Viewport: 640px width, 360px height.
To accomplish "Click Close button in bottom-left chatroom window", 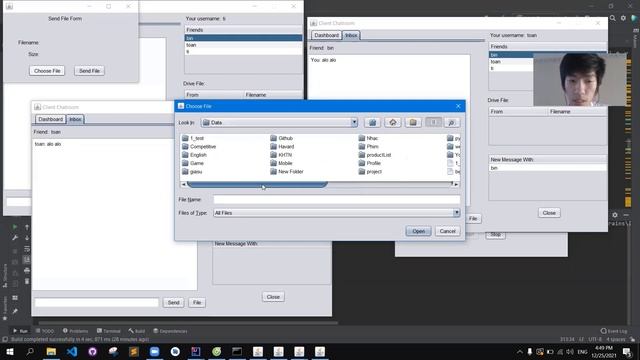I will click(x=273, y=297).
